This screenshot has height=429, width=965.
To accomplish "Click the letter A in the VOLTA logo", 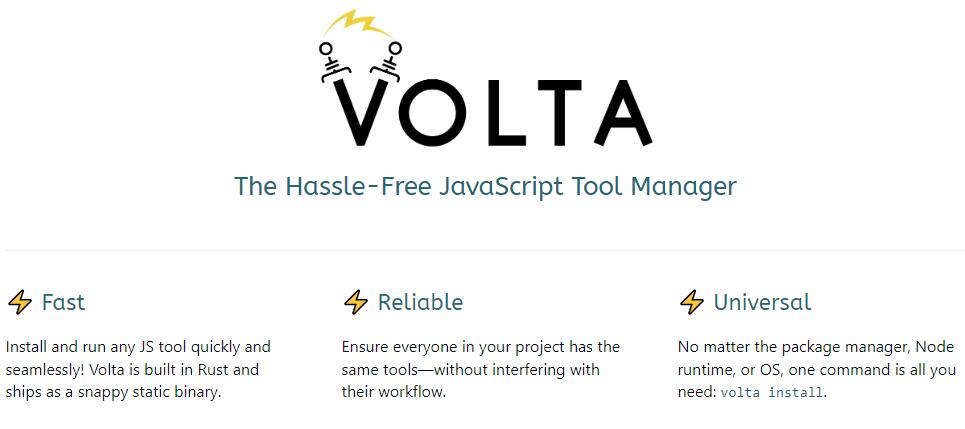I will (x=619, y=113).
